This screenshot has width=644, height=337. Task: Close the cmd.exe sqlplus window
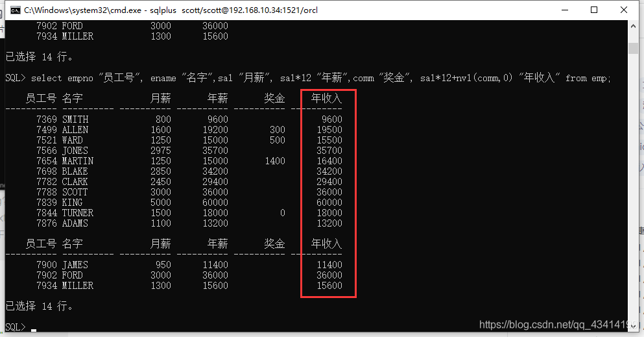click(x=623, y=10)
